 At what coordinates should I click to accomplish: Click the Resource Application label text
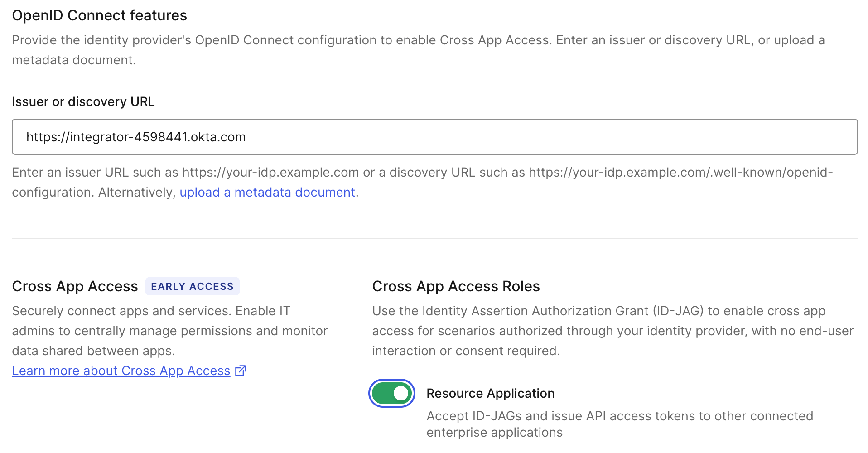pyautogui.click(x=490, y=393)
